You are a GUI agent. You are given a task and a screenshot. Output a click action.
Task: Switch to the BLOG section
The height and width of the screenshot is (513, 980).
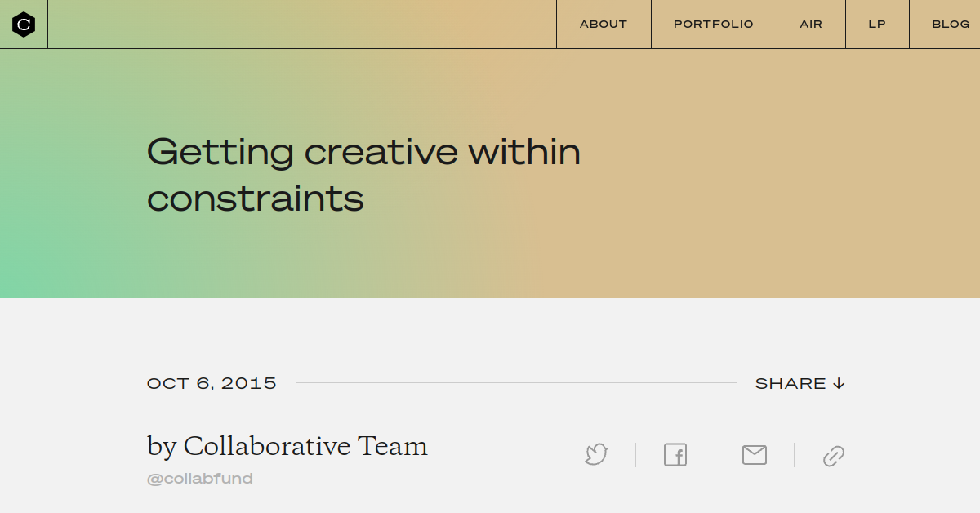951,24
